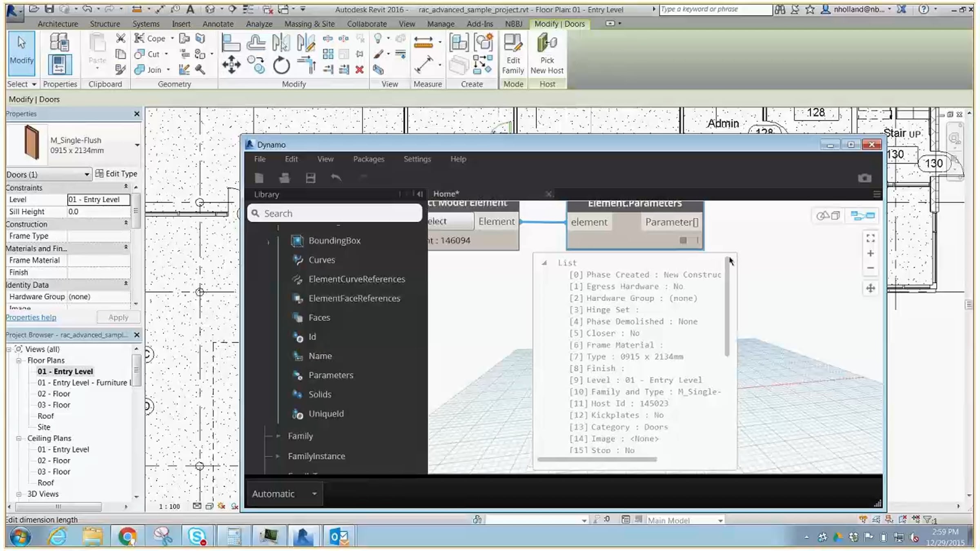Select the Pick New Host tool
Viewport: 980px width, 551px height.
point(547,54)
